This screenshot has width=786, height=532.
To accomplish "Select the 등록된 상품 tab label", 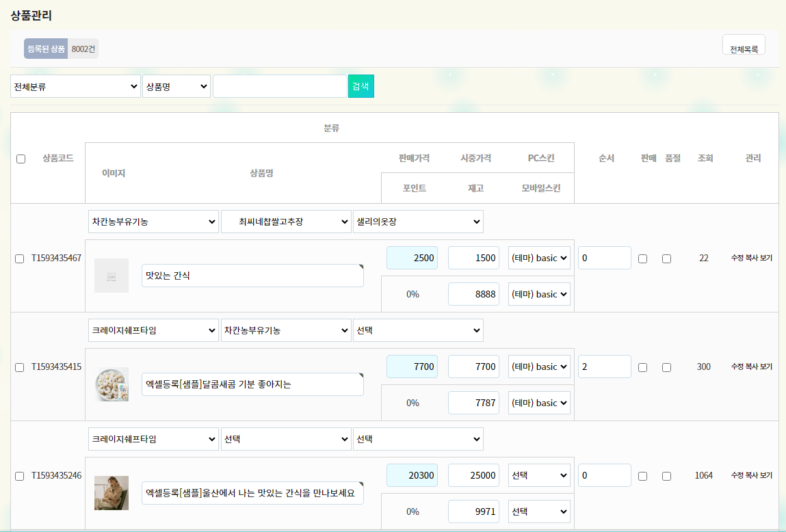I will tap(46, 49).
